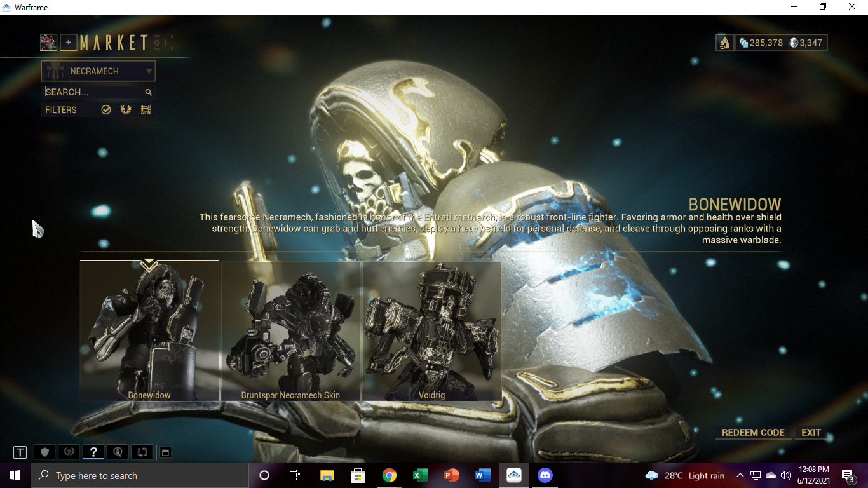Click the magnifier icon in the search bar
The width and height of the screenshot is (868, 488).
[x=149, y=92]
